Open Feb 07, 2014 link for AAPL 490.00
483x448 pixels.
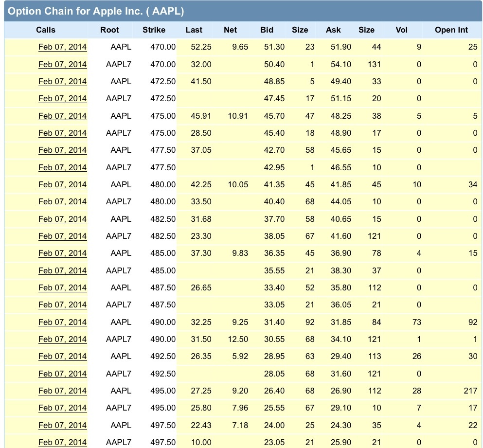63,323
